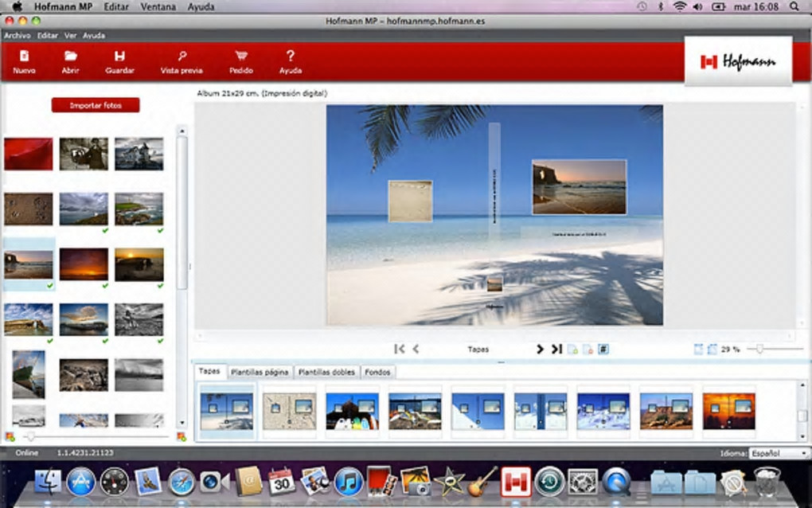Go to the previous page arrow
The image size is (812, 508).
[416, 349]
